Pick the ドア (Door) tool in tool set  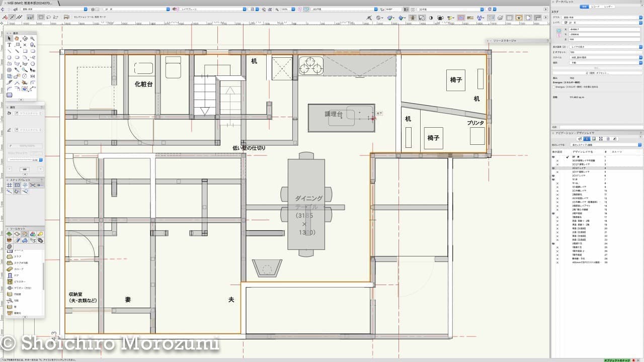coord(18,275)
